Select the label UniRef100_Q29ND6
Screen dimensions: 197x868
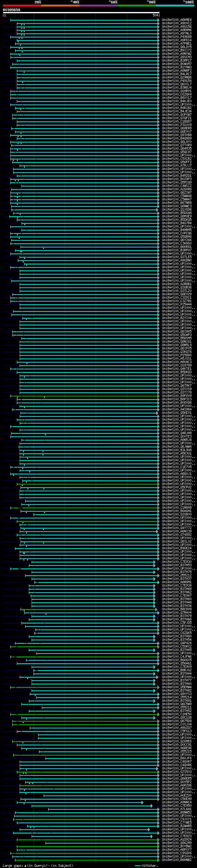[177, 78]
